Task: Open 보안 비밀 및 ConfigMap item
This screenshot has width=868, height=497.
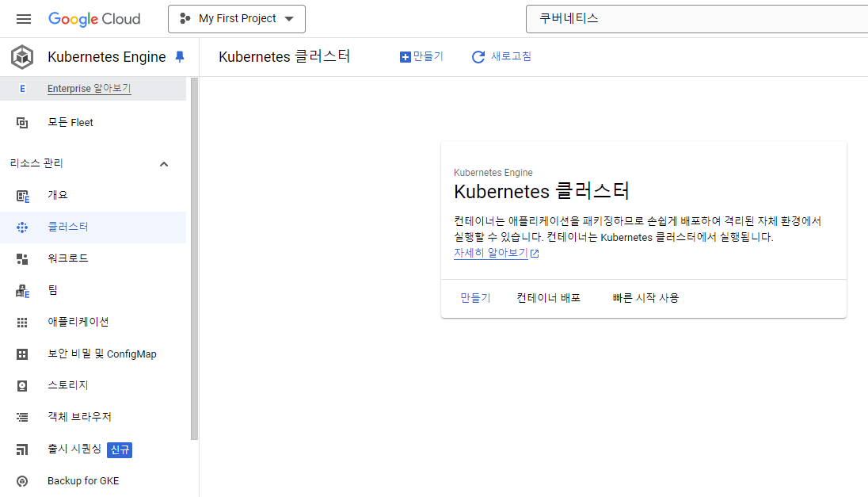Action: (x=102, y=354)
